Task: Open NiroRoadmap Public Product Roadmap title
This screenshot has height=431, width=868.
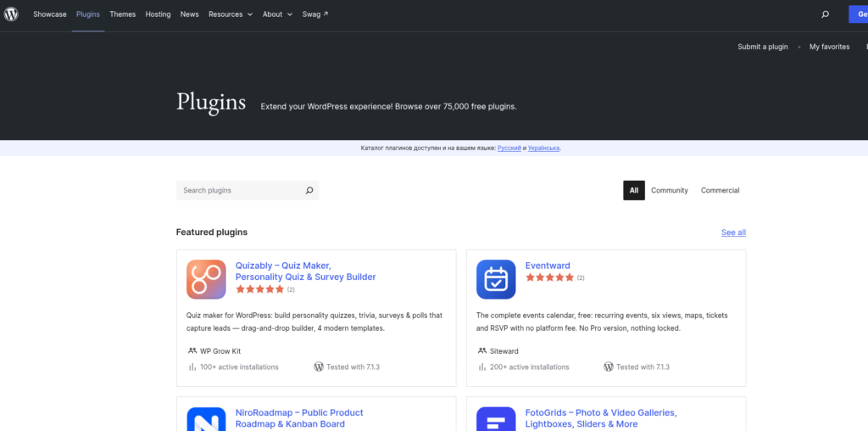Action: coord(299,418)
